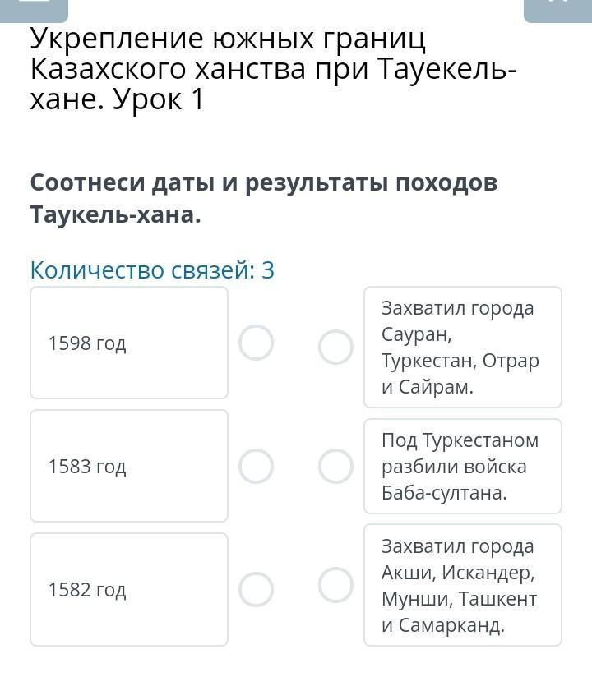592x700 pixels.
Task: Select the connector circle next to 1583 год
Action: click(x=256, y=466)
